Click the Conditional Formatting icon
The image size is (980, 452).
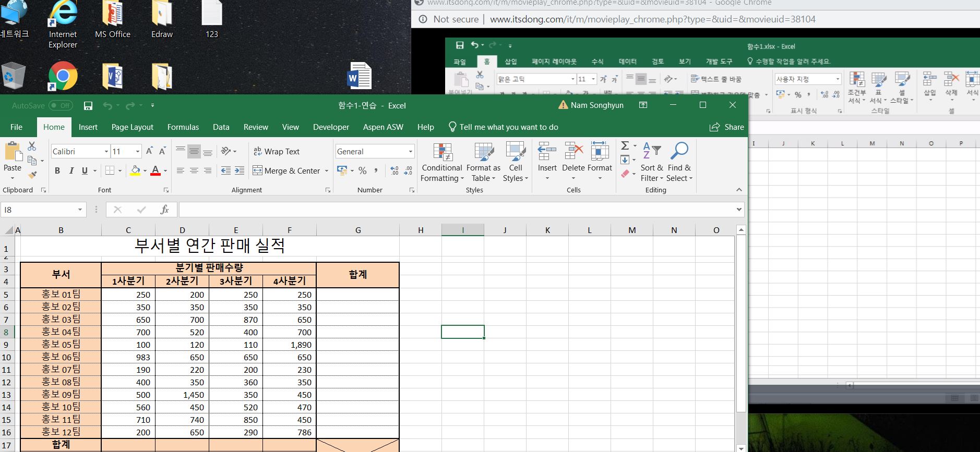[x=442, y=152]
